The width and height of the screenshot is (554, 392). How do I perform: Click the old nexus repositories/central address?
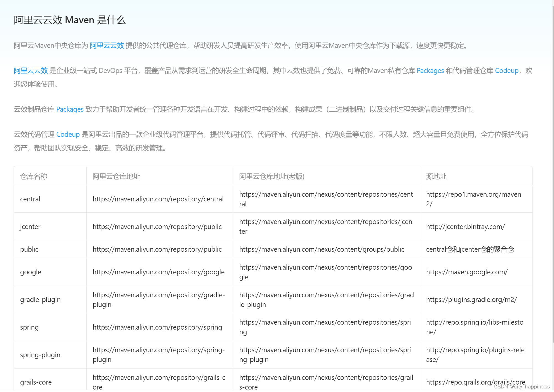click(326, 199)
